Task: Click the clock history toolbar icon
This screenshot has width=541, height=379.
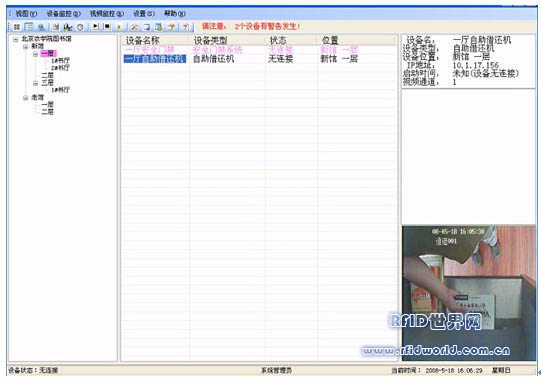Action: point(80,27)
